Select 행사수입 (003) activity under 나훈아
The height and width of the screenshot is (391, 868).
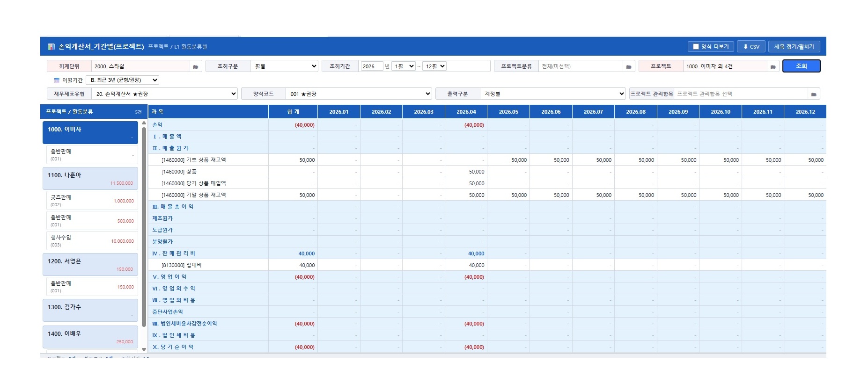(x=92, y=241)
